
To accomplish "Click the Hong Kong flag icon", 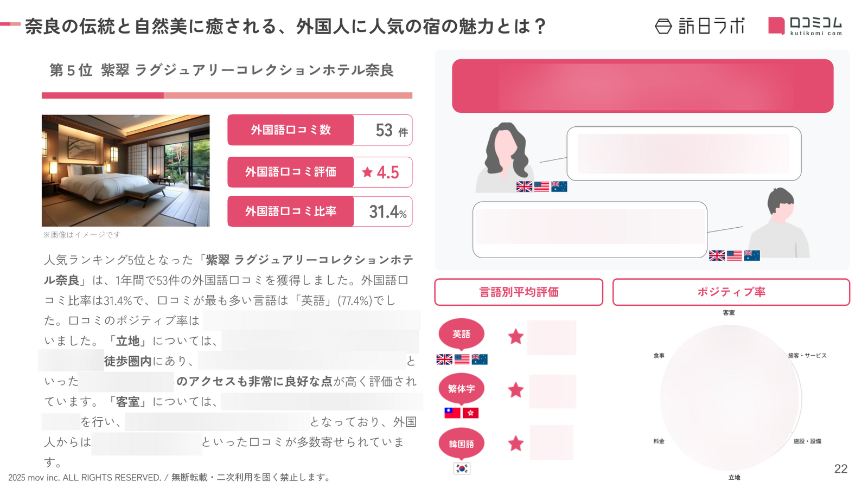I will tap(470, 413).
